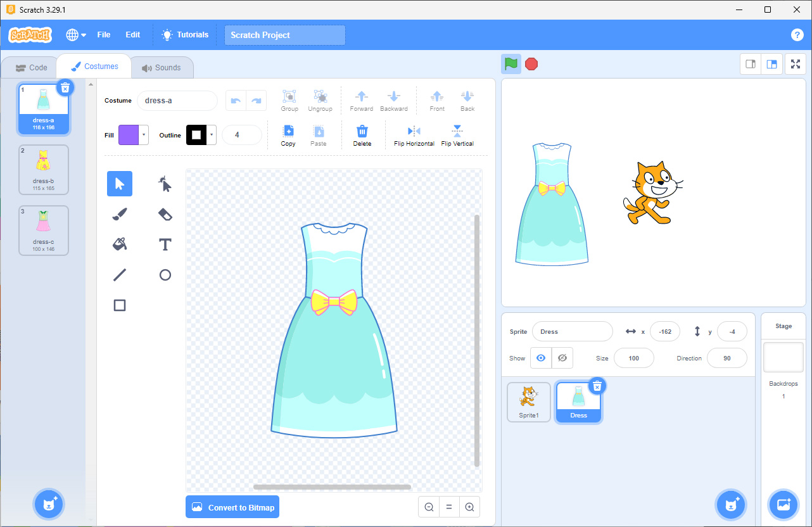The image size is (812, 527).
Task: Enter full screen stage mode
Action: (795, 64)
